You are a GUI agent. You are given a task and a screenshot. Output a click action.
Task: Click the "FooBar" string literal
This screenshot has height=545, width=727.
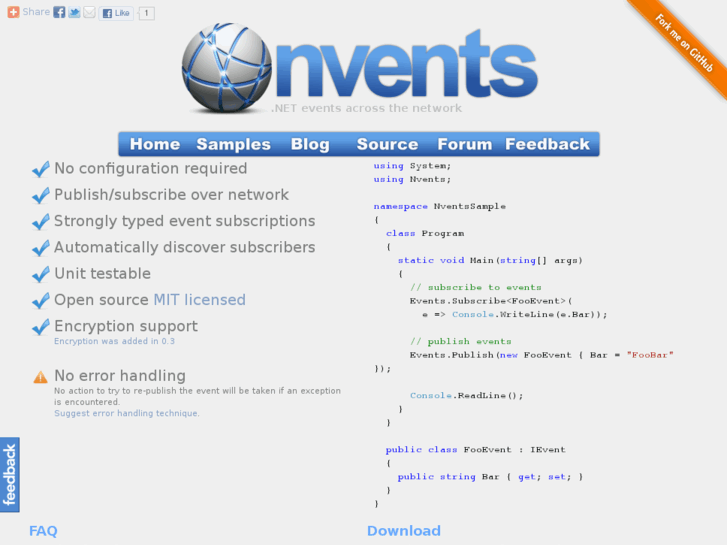coord(650,355)
